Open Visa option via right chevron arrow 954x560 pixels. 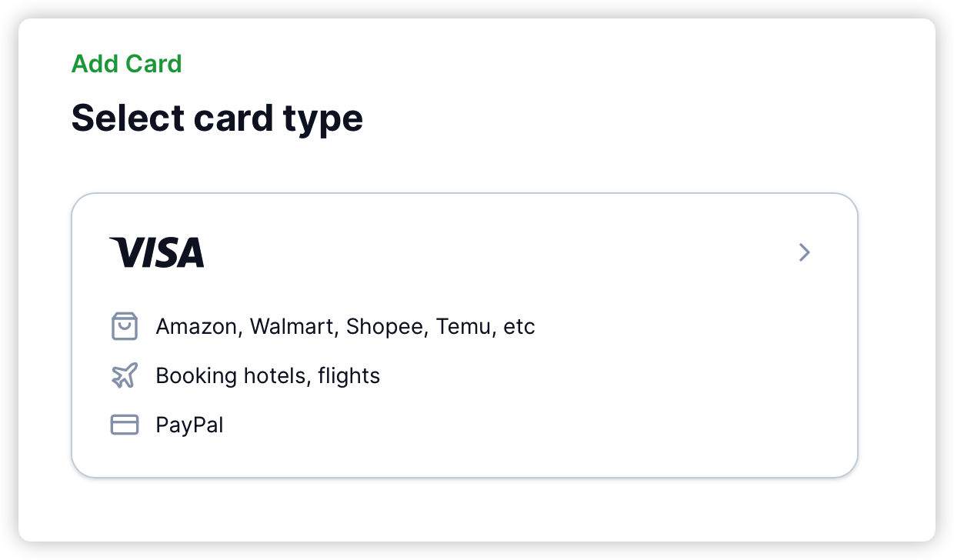point(805,252)
